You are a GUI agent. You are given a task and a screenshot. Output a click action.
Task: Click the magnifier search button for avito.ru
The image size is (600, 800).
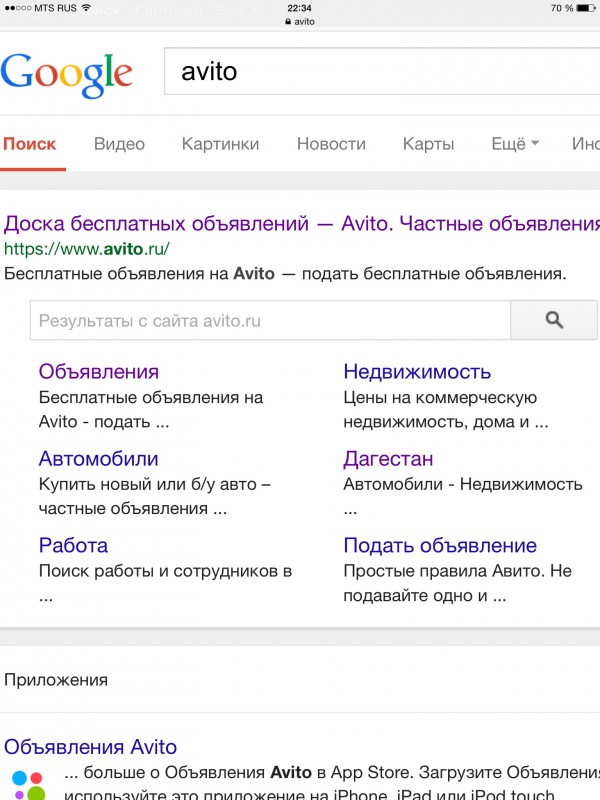coord(554,320)
